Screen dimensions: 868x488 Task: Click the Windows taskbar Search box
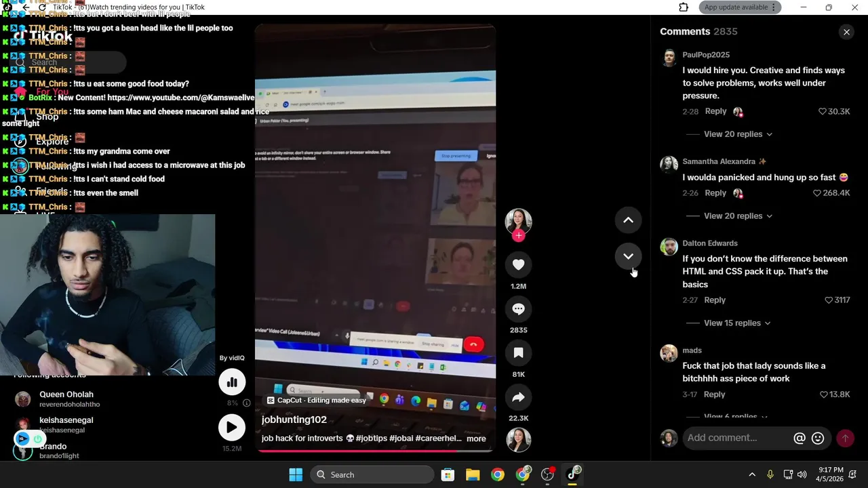click(372, 475)
